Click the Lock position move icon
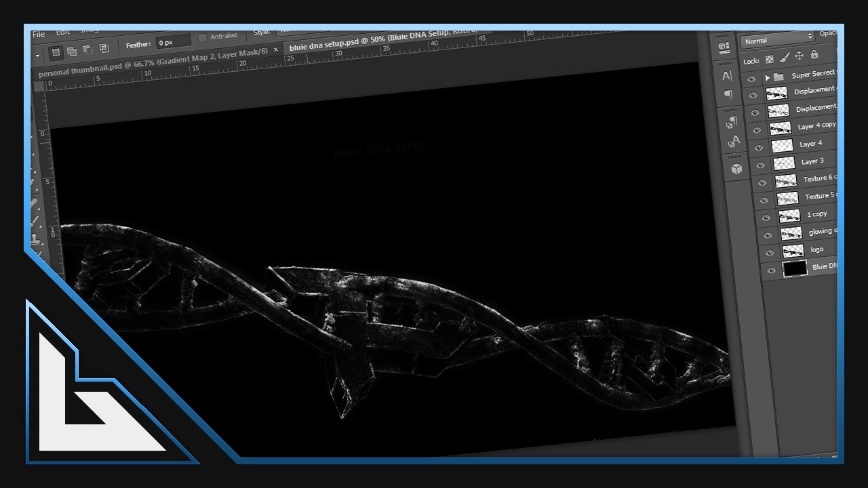 [799, 56]
